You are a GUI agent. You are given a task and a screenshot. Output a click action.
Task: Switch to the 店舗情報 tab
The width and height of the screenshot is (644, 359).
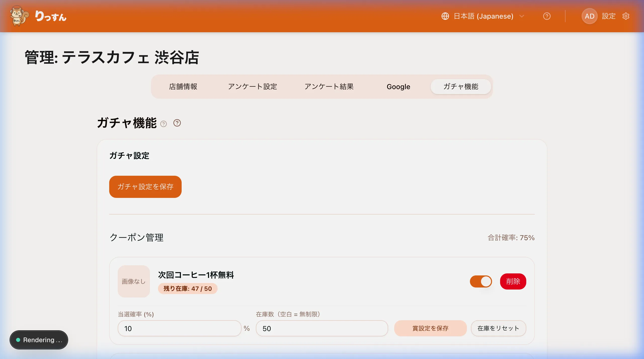point(183,87)
